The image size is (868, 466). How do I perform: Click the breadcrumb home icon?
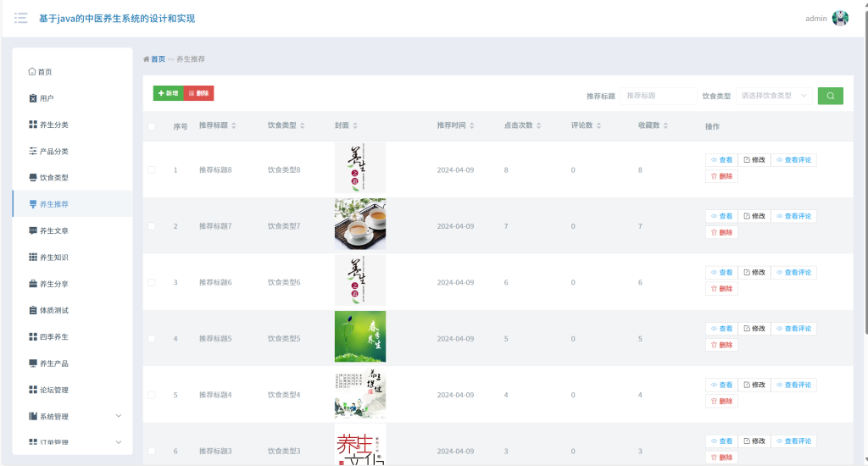(146, 59)
